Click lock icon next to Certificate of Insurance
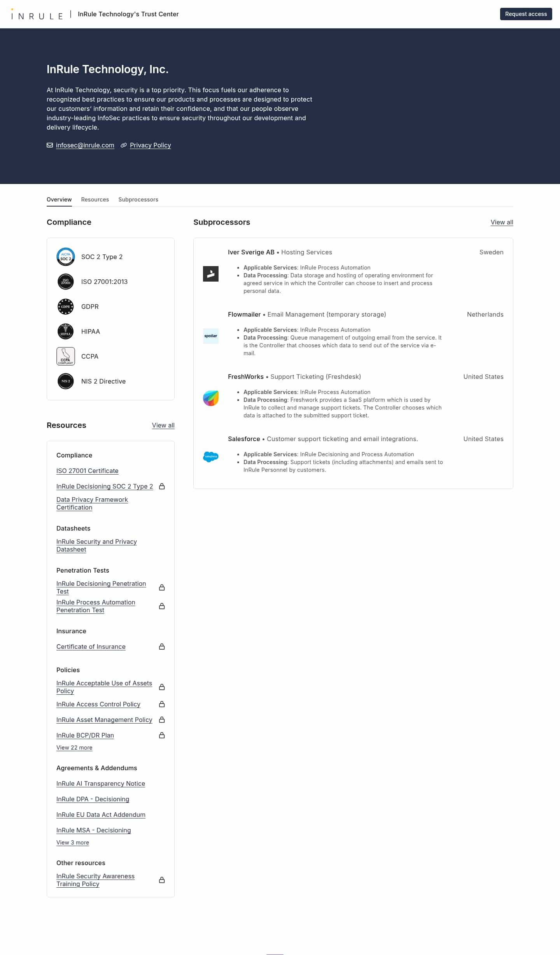Screen dimensions: 560x955 pos(162,647)
